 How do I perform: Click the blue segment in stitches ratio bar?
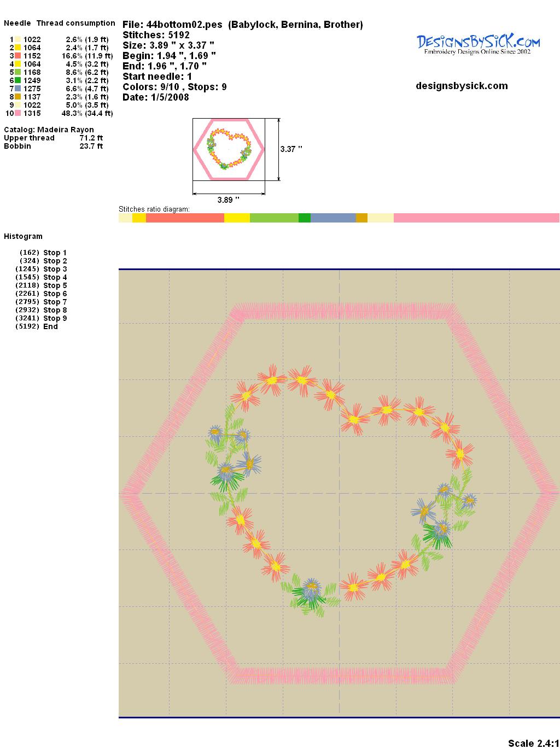click(x=333, y=218)
